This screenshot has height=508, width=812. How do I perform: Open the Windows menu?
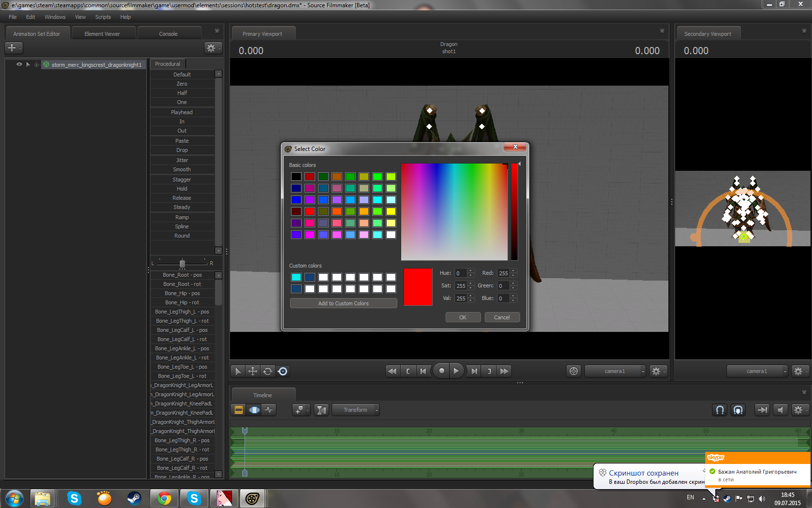point(55,17)
